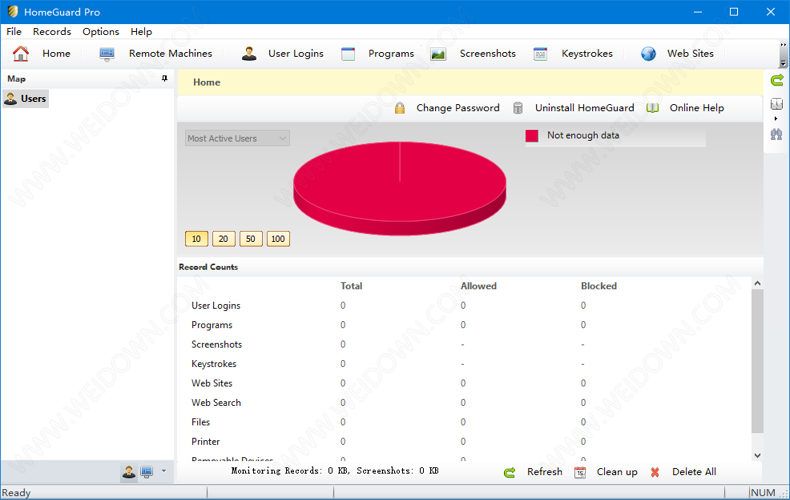Open Keystrokes log view
Image resolution: width=790 pixels, height=500 pixels.
[540, 54]
